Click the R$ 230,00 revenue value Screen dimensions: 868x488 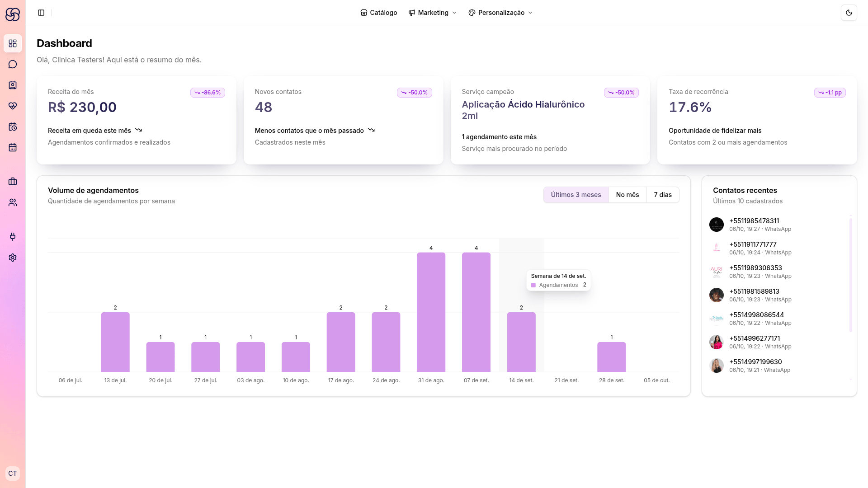click(82, 107)
